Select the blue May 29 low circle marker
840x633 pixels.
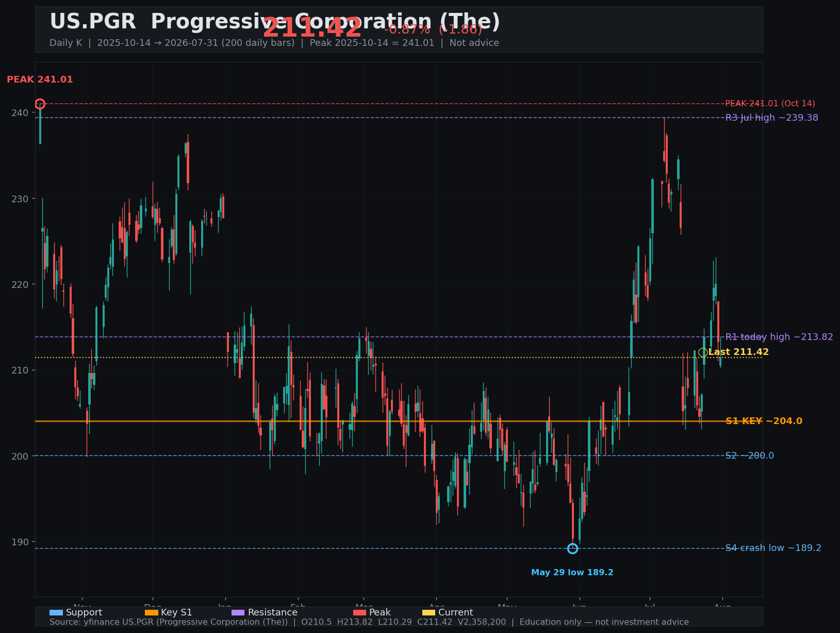[x=572, y=548]
